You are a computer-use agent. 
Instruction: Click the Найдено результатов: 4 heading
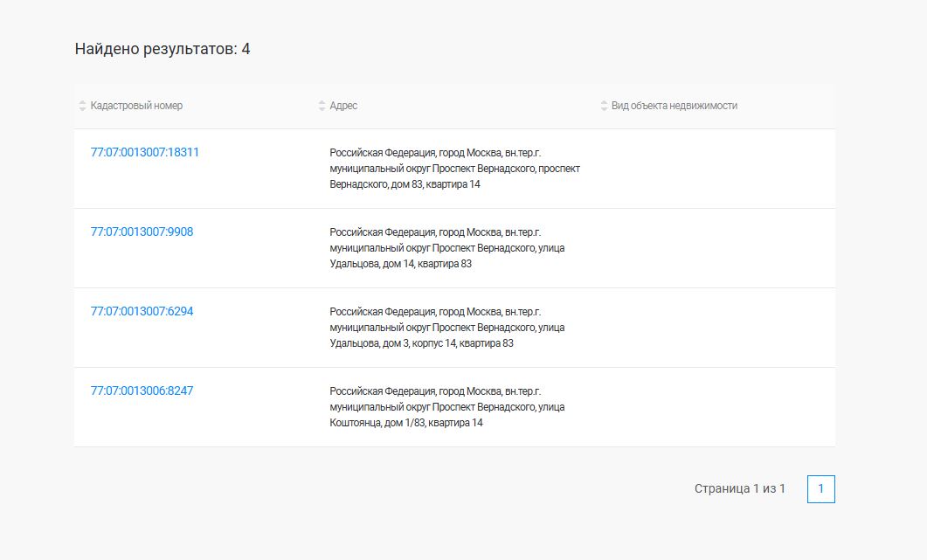coord(163,49)
